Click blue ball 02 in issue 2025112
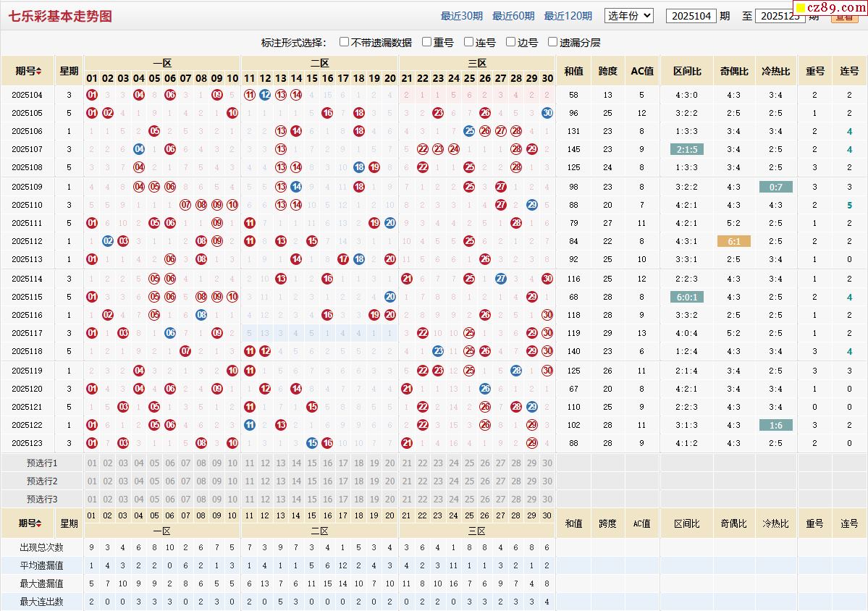Viewport: 868px width, 611px height. tap(108, 241)
